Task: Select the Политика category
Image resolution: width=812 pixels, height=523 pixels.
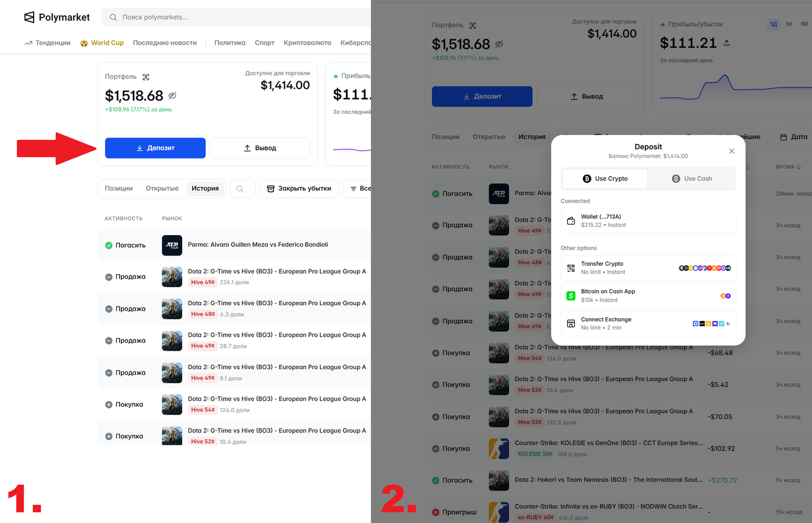Action: point(230,43)
